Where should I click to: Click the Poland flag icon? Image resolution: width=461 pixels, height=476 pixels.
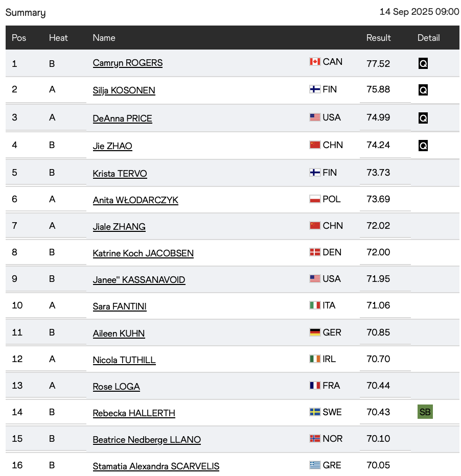click(x=315, y=199)
